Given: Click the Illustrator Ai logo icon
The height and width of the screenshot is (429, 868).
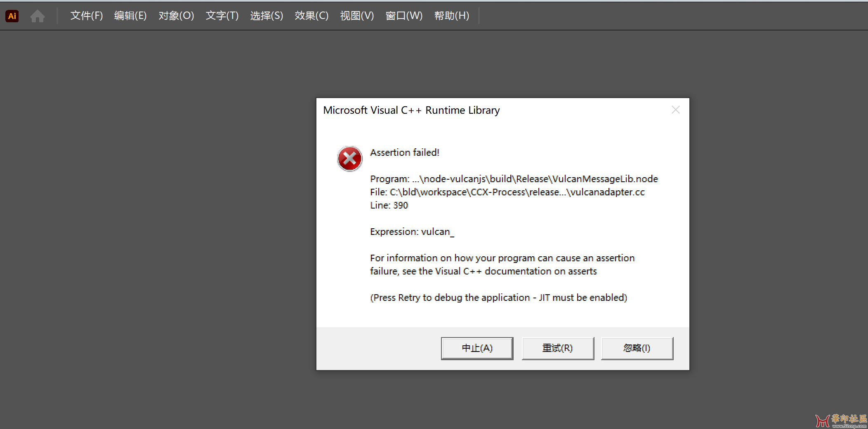Looking at the screenshot, I should (12, 16).
